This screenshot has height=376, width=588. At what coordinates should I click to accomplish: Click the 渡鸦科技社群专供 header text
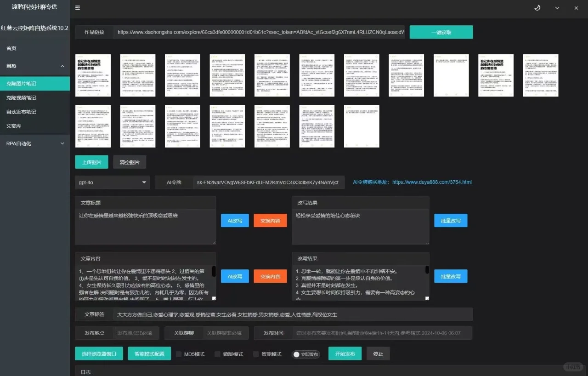(x=35, y=7)
